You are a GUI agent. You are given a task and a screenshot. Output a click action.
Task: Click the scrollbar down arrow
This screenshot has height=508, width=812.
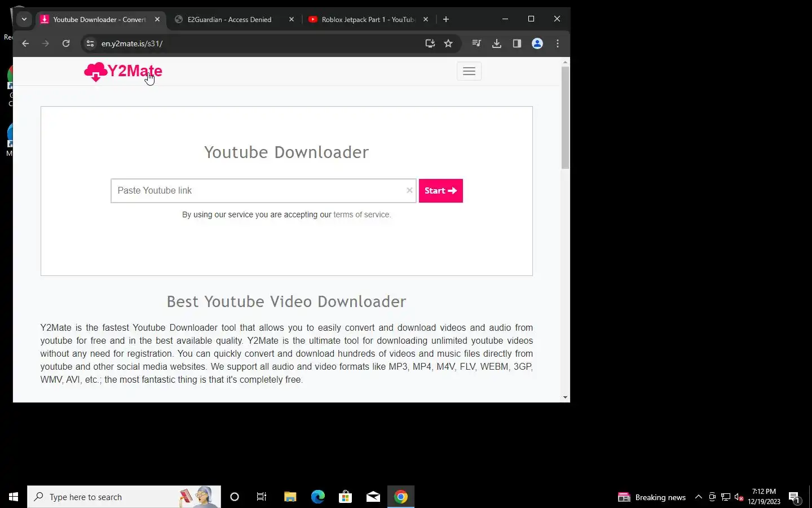[x=565, y=397]
